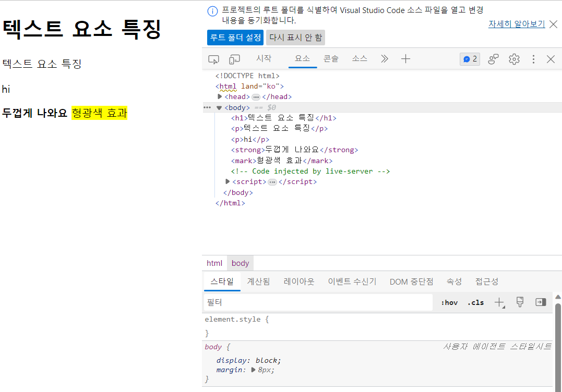Close the DevTools panel
The height and width of the screenshot is (392, 562).
click(551, 59)
